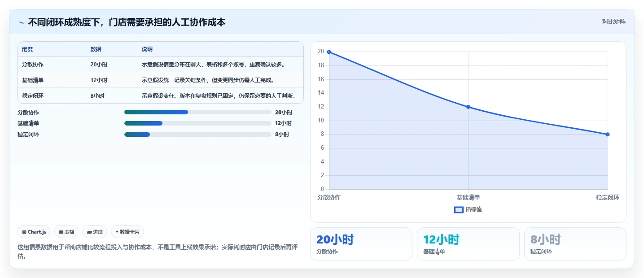Click the 12小时 value beside progress bar
Screen dimensions: 644x278
click(284, 123)
